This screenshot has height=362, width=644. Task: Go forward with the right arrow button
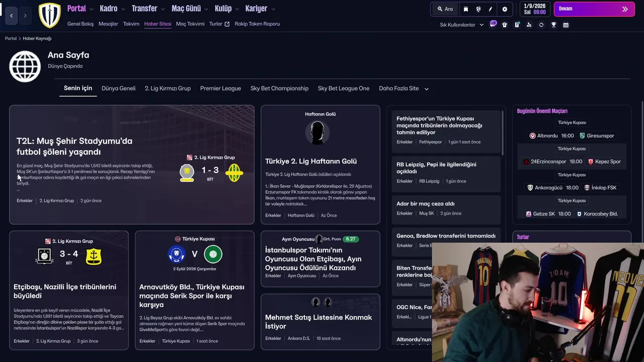[x=25, y=16]
